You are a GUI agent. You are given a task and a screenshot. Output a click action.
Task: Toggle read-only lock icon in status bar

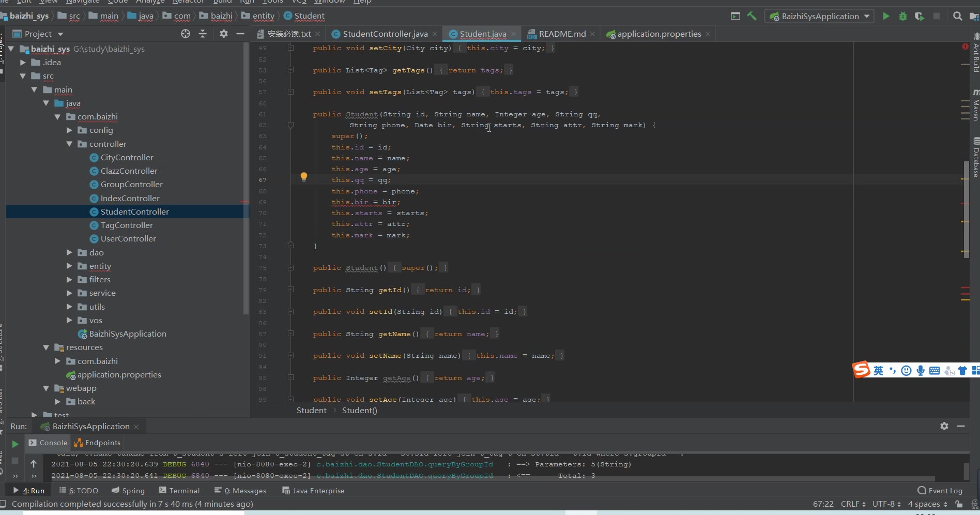[959, 504]
